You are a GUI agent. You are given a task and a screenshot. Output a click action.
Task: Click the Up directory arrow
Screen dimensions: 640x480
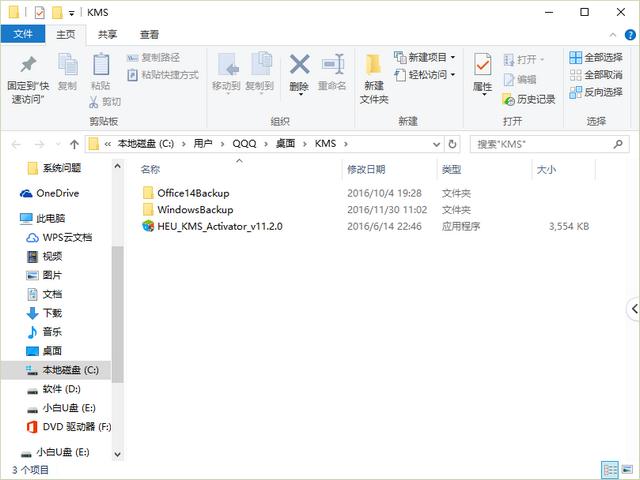tap(74, 144)
